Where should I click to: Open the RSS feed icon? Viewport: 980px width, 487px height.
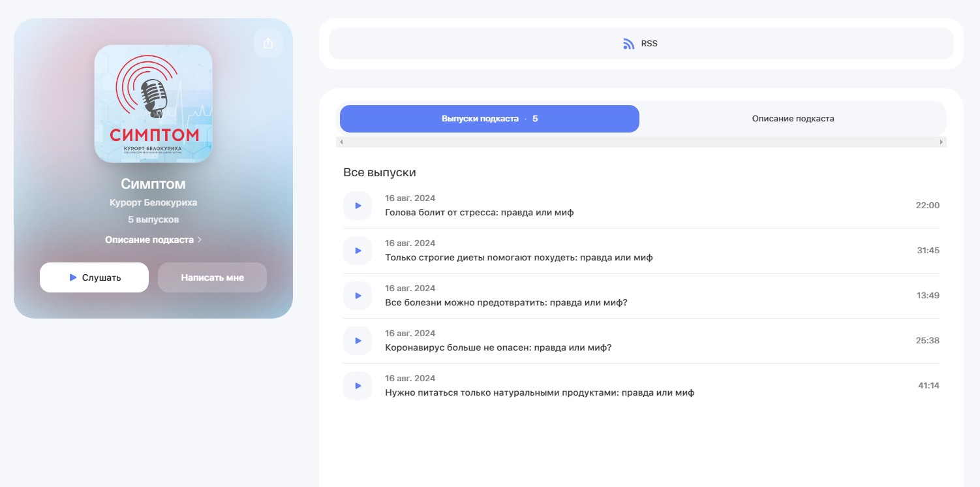pos(629,44)
